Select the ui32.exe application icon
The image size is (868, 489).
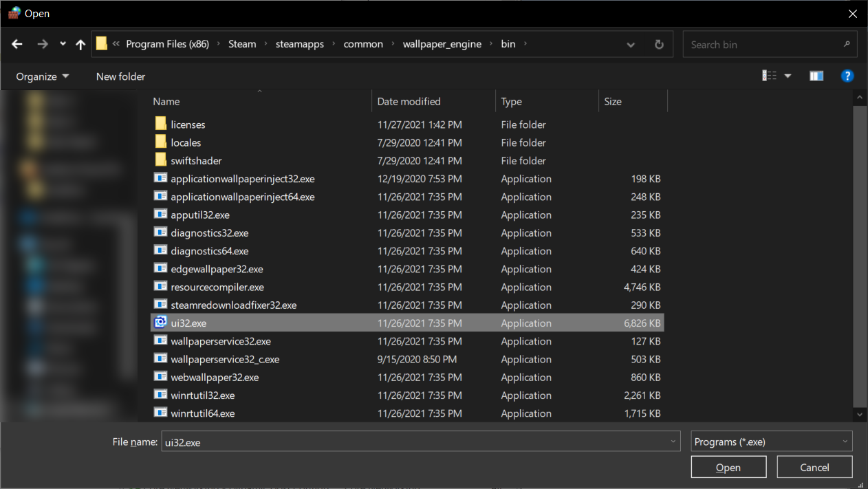click(x=160, y=323)
